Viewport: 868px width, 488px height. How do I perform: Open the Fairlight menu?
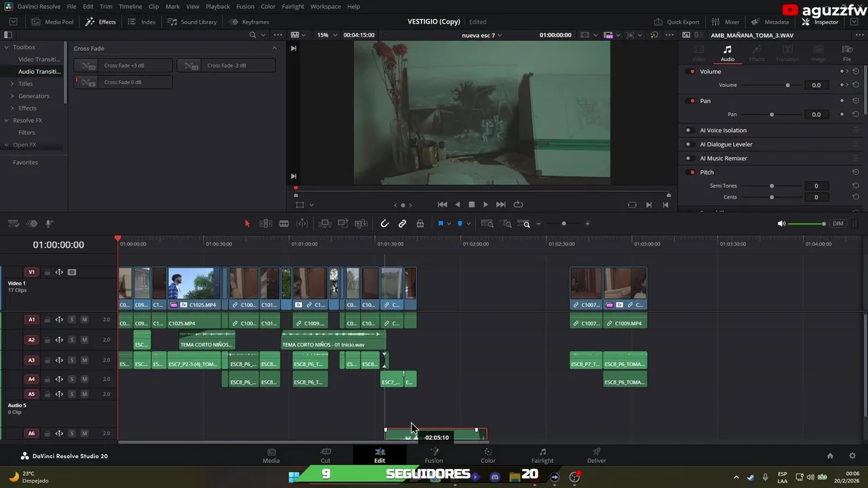(x=293, y=6)
